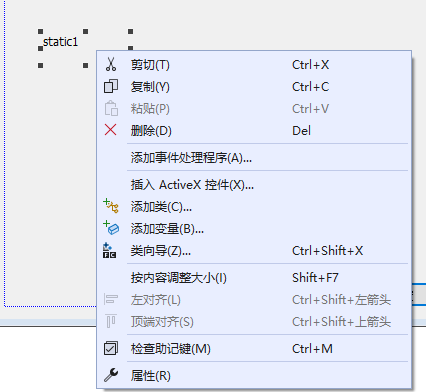Choose 复制(Y) menu entry

tap(254, 87)
